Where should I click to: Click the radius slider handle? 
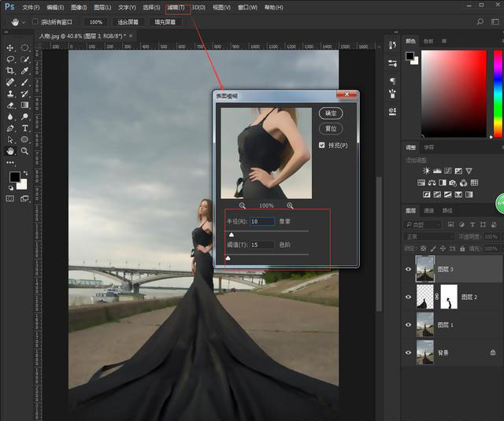(232, 235)
